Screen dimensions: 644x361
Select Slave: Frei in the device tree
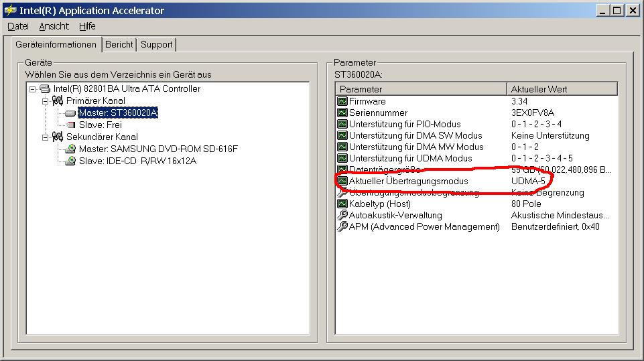coord(101,125)
